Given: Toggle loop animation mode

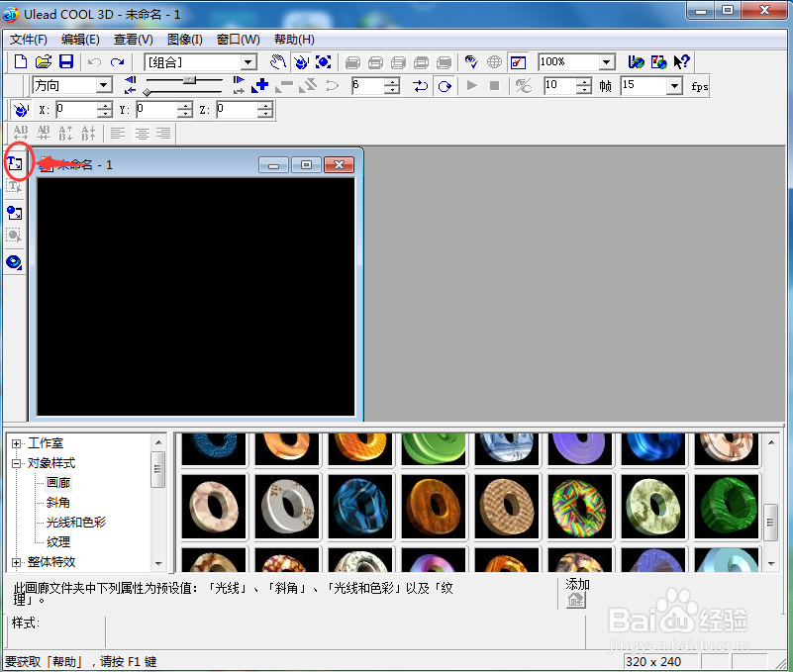Looking at the screenshot, I should coord(445,86).
